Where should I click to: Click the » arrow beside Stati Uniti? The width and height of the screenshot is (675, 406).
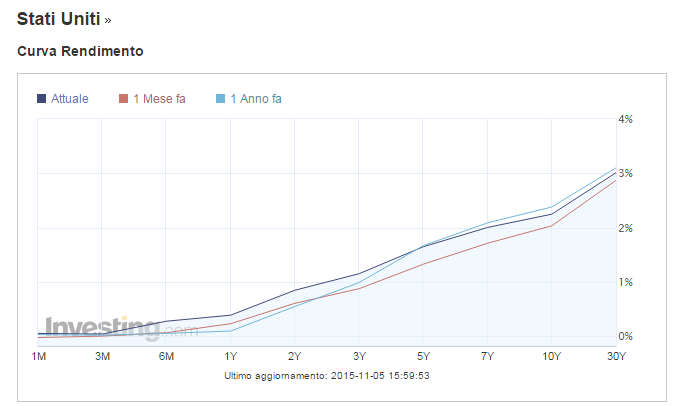click(x=108, y=19)
